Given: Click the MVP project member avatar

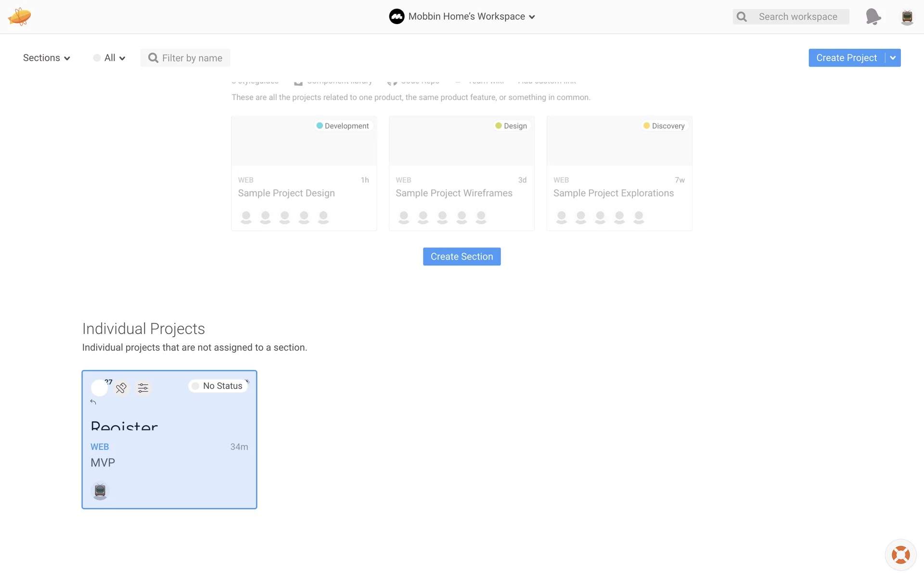Looking at the screenshot, I should (x=100, y=491).
